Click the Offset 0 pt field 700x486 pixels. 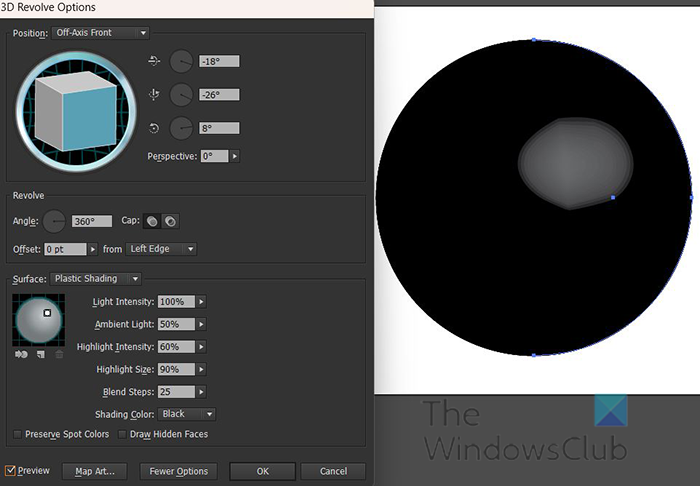point(65,249)
